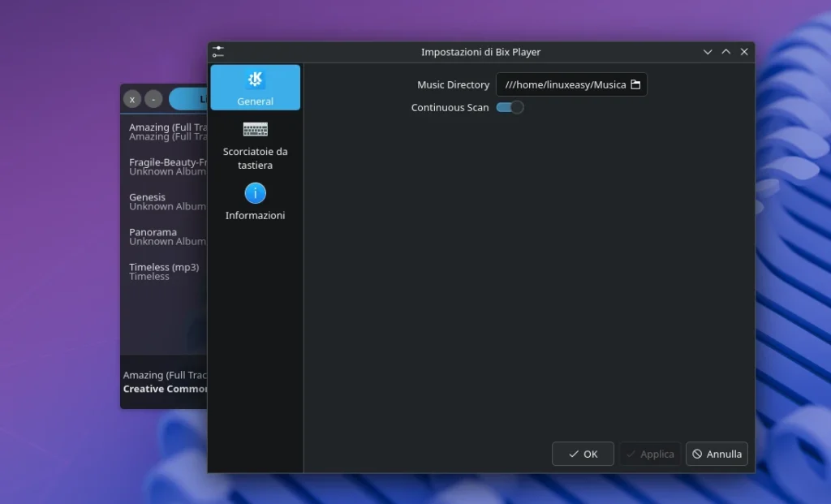Viewport: 831px width, 504px height.
Task: Select the keyboard icon for Scorciatoie da tastiera
Action: [x=255, y=129]
